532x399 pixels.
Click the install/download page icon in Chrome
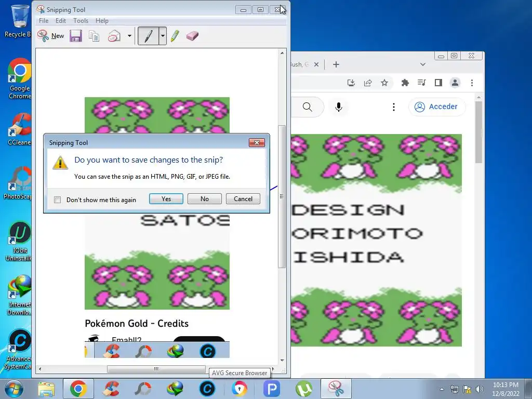[x=351, y=83]
